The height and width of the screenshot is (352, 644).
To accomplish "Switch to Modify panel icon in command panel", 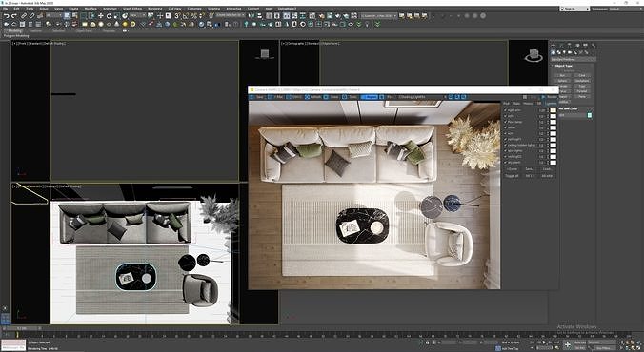I will click(x=561, y=45).
